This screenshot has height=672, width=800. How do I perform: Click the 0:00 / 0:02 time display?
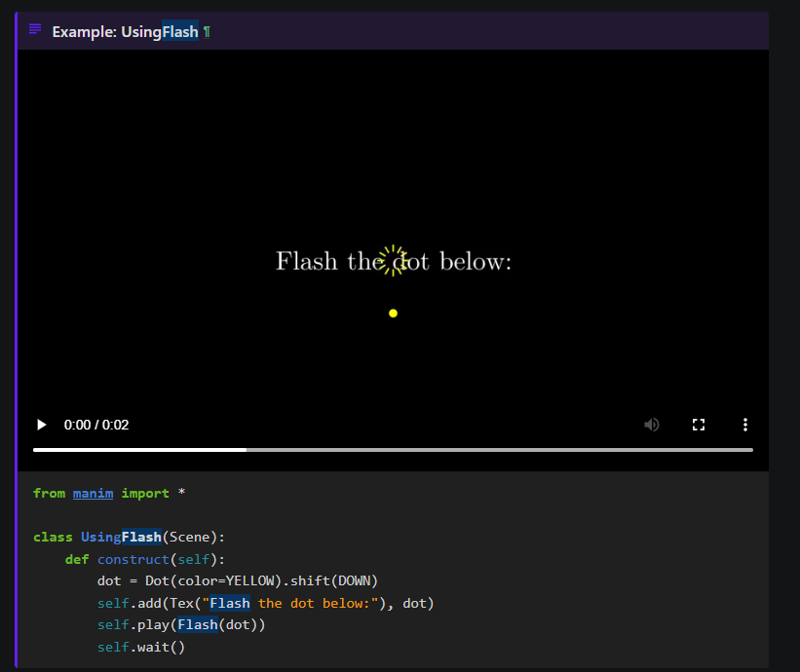[96, 425]
